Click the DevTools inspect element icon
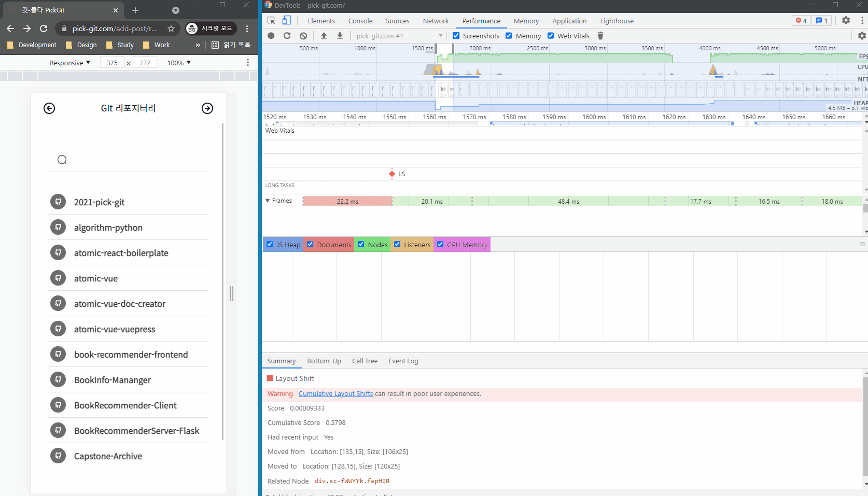The image size is (868, 496). (271, 21)
